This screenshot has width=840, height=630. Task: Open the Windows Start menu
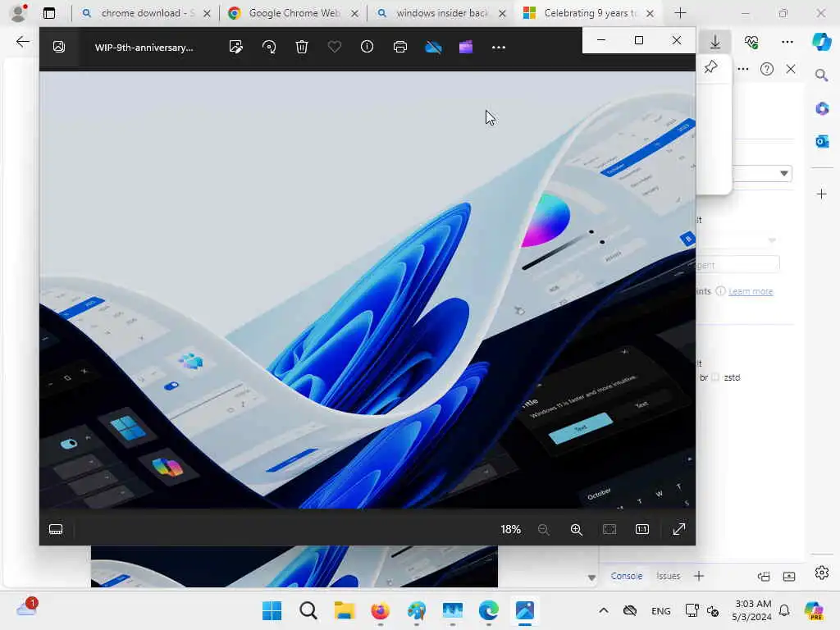click(x=272, y=610)
